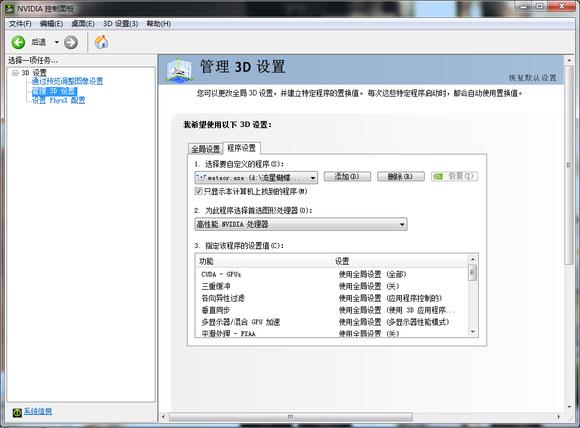Click the settings list scrollbar thumb
Viewport: 580px width, 428px height.
(x=473, y=273)
